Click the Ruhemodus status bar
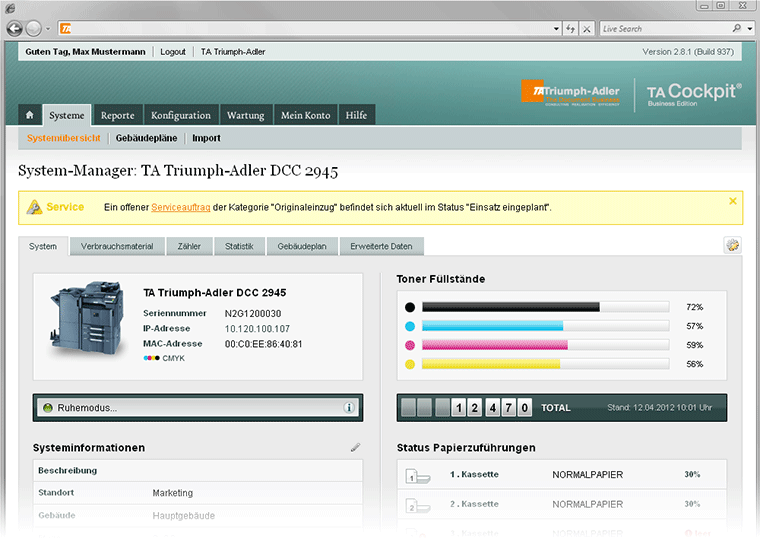This screenshot has height=555, width=760. click(x=198, y=408)
